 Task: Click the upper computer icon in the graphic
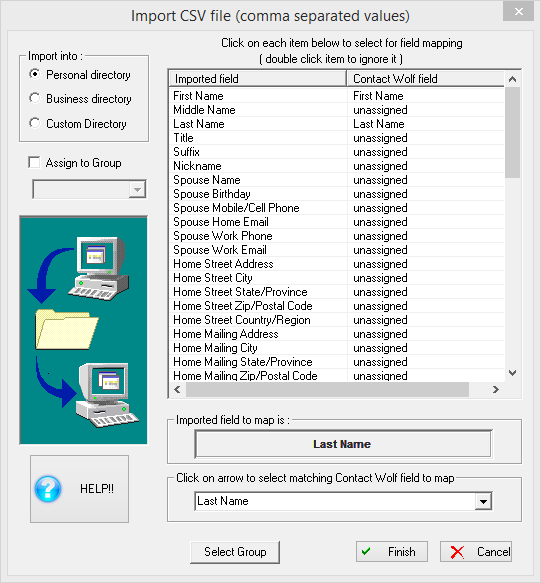(99, 268)
